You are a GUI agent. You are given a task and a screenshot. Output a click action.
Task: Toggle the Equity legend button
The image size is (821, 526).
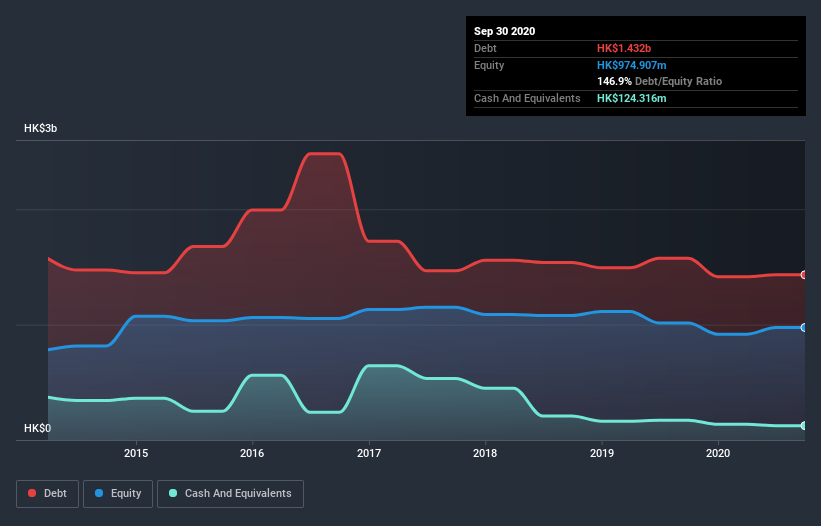point(118,494)
